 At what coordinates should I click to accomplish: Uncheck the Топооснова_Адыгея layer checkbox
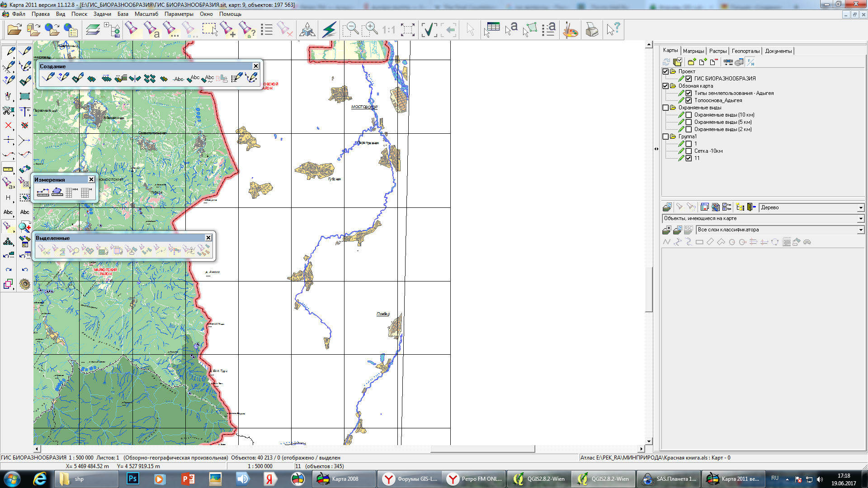coord(689,100)
